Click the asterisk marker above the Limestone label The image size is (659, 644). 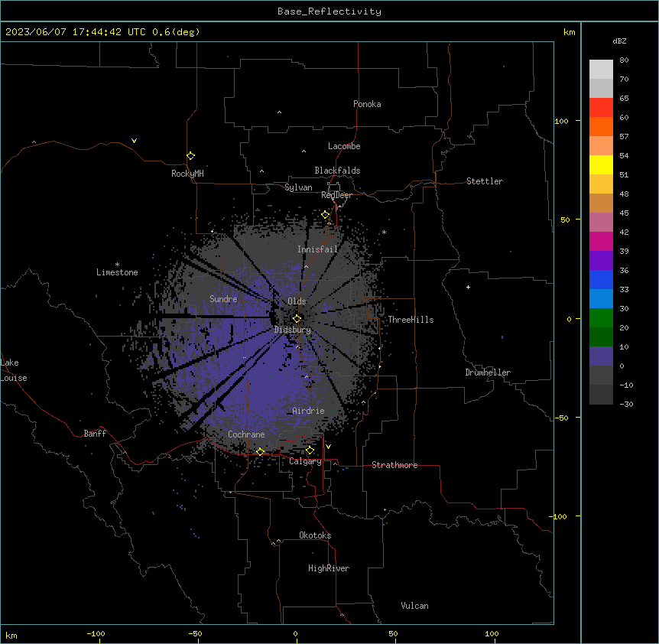coord(117,265)
